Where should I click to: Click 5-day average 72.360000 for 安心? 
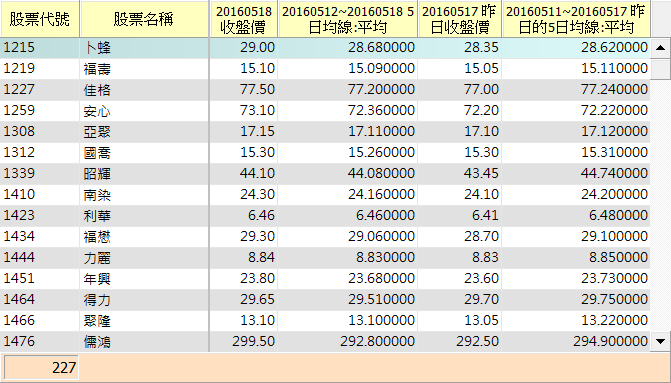(381, 110)
